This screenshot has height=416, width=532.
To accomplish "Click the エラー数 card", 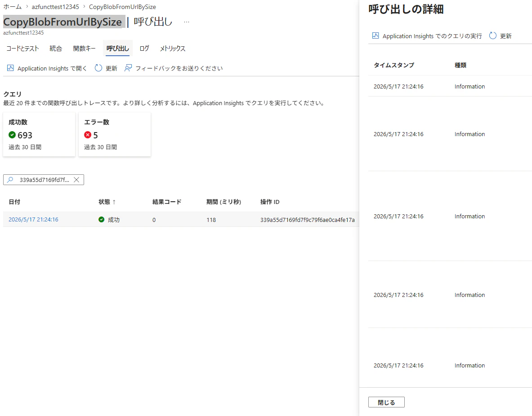I will coord(115,134).
